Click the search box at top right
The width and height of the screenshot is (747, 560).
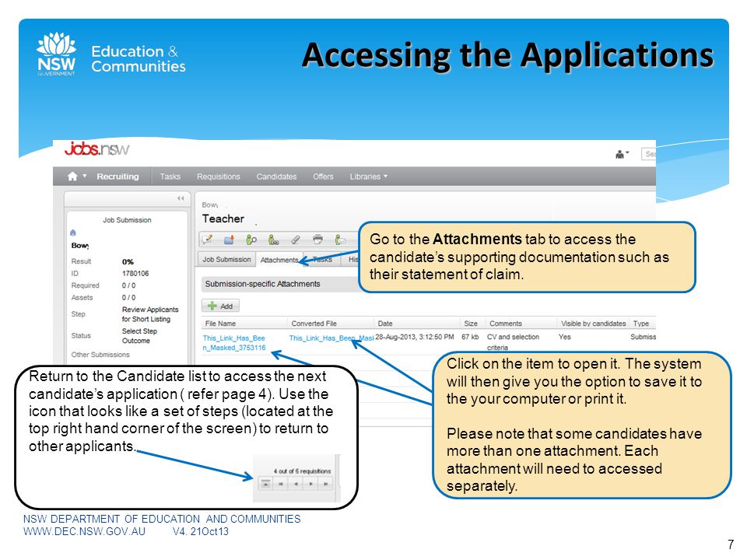(x=649, y=154)
